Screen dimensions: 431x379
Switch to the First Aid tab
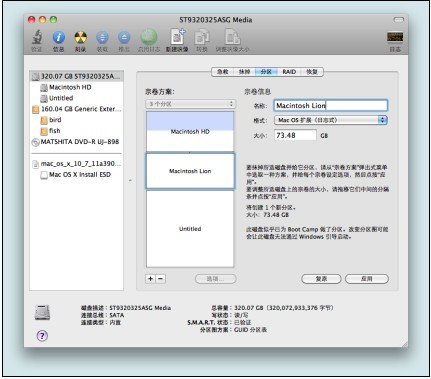pos(223,72)
